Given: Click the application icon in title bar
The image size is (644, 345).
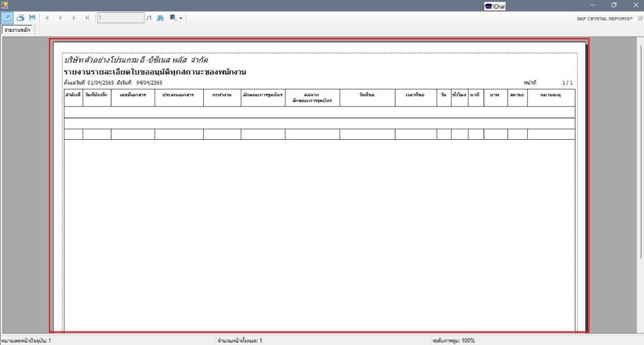Looking at the screenshot, I should (4, 5).
